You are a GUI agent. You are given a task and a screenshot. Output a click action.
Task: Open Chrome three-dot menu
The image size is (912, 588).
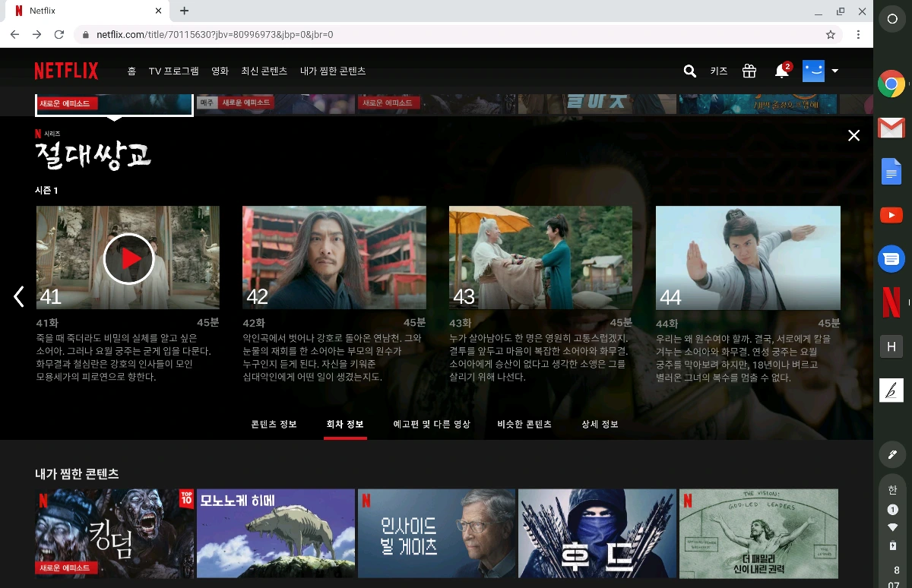pos(858,34)
